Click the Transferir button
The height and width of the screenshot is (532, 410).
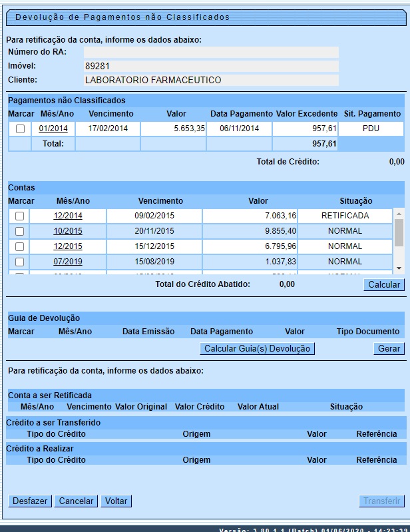pos(382,501)
